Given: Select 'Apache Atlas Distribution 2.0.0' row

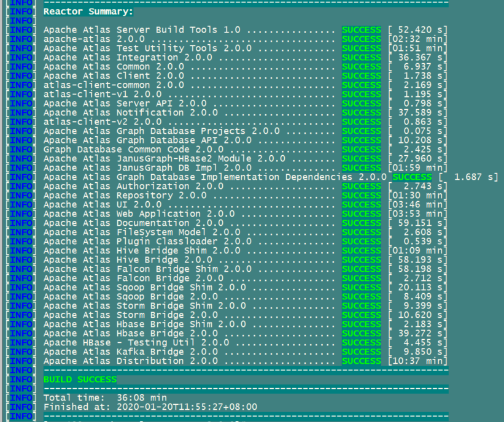Looking at the screenshot, I should [131, 361].
